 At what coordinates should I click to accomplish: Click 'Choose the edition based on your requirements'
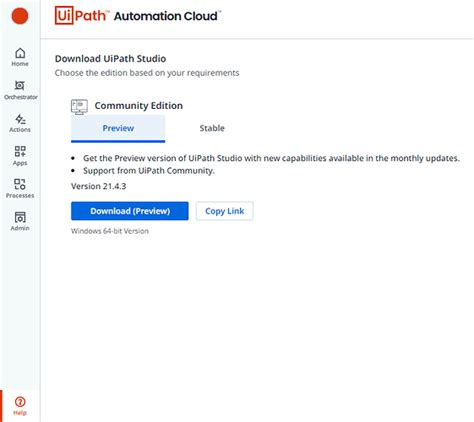pyautogui.click(x=147, y=73)
